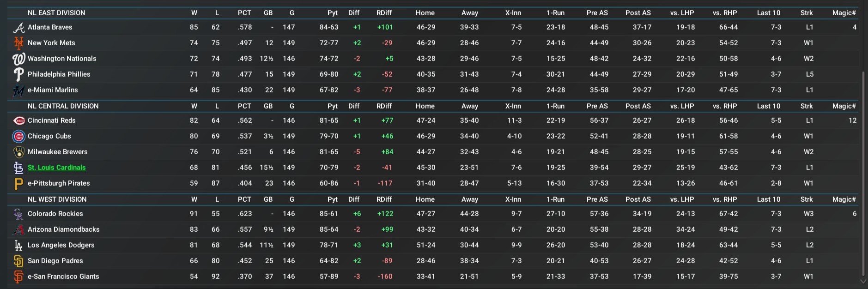Viewport: 868px width, 289px height.
Task: Click the San Francisco Giants logo
Action: pyautogui.click(x=18, y=277)
